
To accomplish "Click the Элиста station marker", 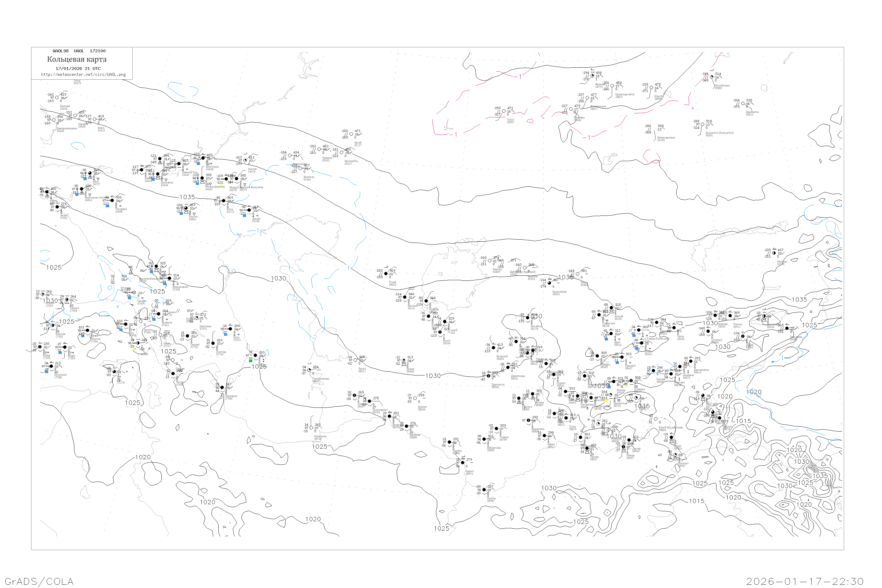I will pos(186,208).
